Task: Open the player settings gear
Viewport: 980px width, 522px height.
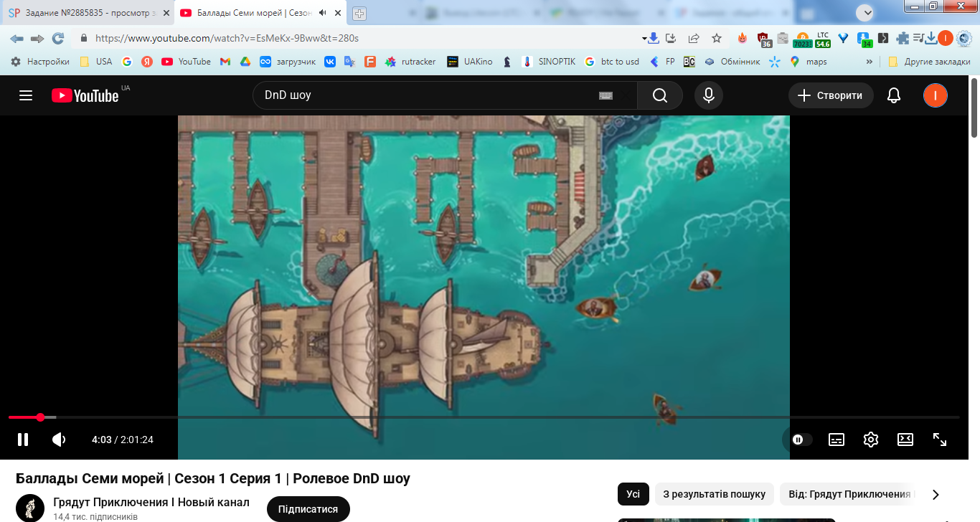Action: pyautogui.click(x=871, y=440)
